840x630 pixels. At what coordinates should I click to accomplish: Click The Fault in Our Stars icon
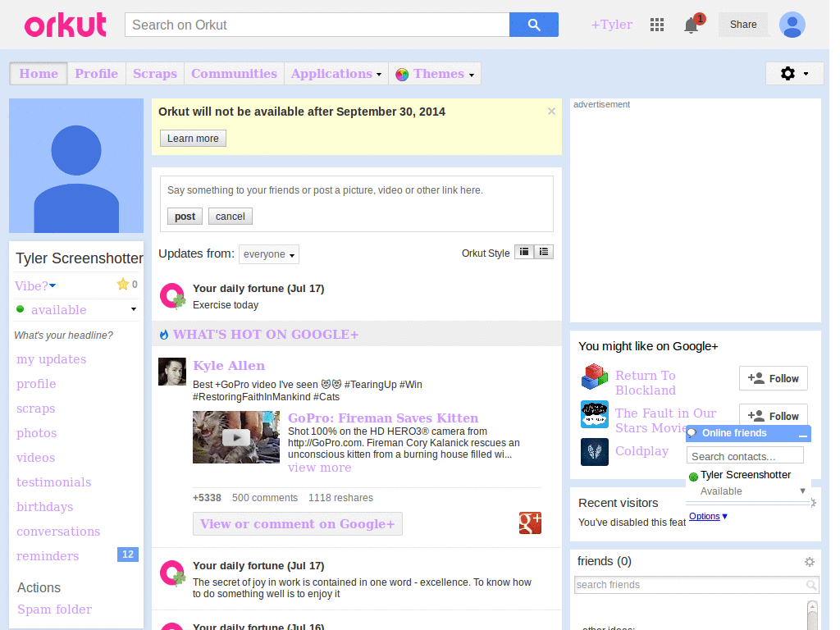[x=595, y=414]
